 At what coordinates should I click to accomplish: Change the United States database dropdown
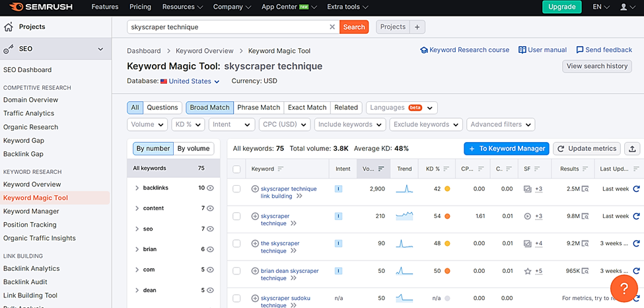pos(190,81)
